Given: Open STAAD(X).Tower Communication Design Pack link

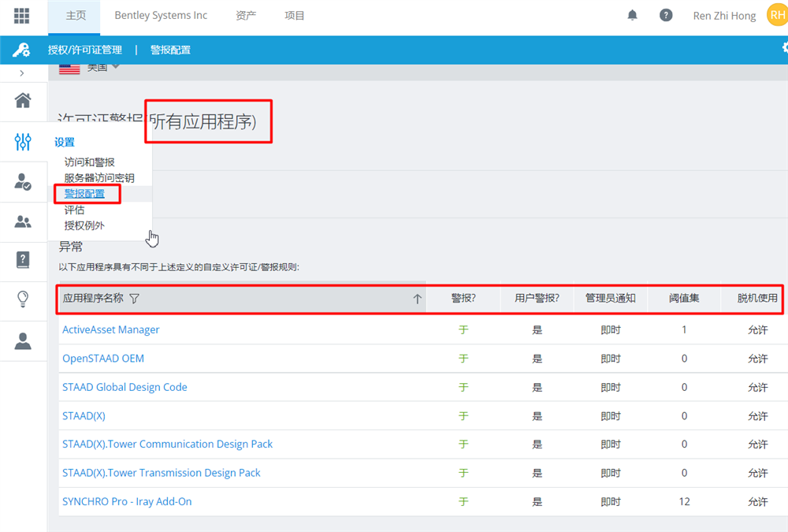Looking at the screenshot, I should coord(167,444).
